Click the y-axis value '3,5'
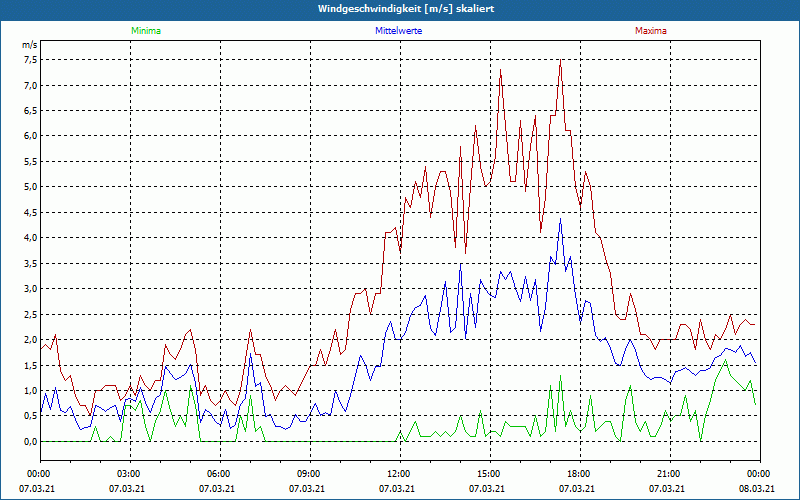Image resolution: width=800 pixels, height=500 pixels. 30,263
